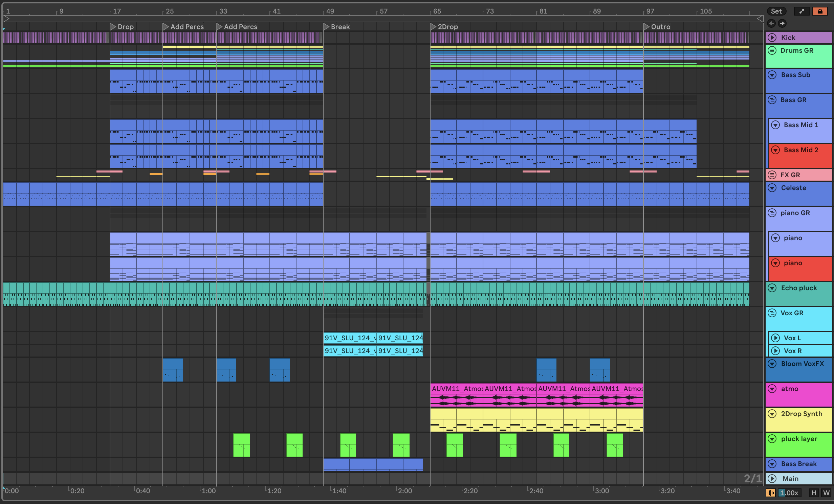The width and height of the screenshot is (834, 504).
Task: Click the FX GR group fold icon
Action: point(772,175)
